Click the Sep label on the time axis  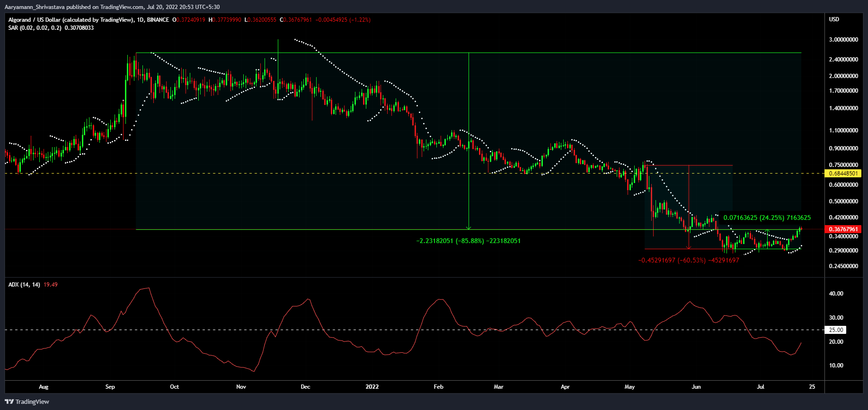tap(110, 387)
